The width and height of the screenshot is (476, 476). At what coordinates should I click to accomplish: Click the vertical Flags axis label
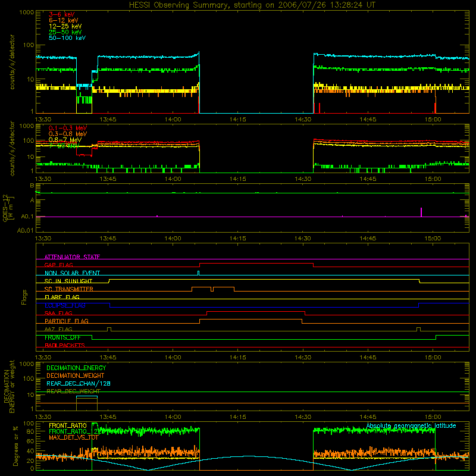(24, 297)
